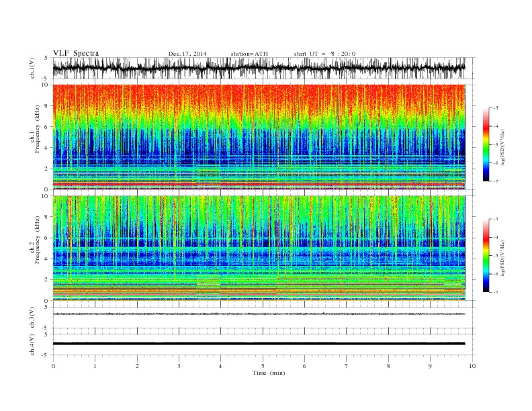Click the "-3" label on ch.2 colorbar
This screenshot has width=532, height=411.
(496, 219)
